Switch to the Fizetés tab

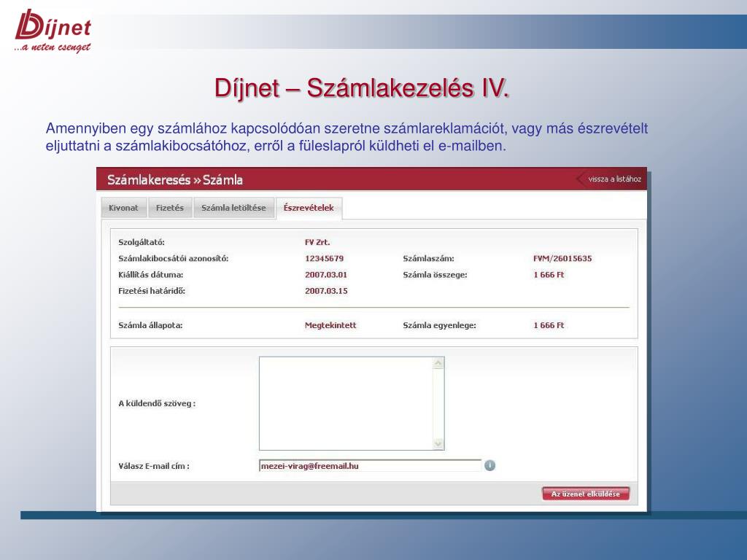tap(169, 208)
